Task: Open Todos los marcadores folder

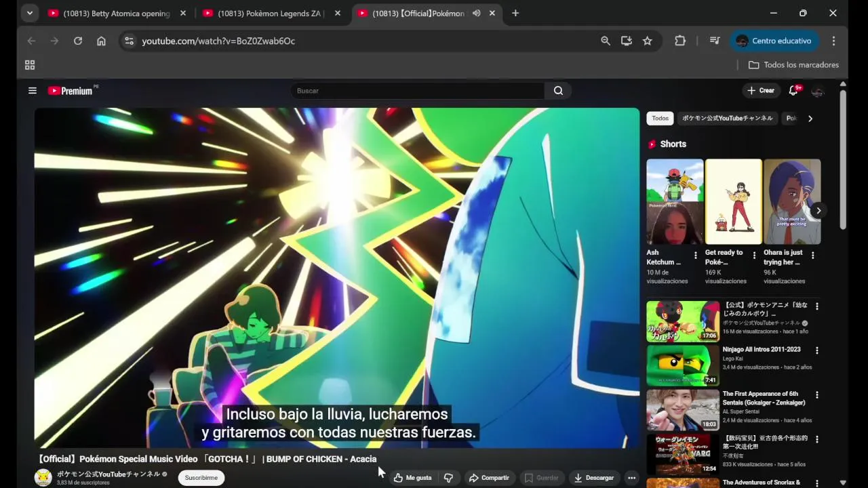Action: (793, 65)
